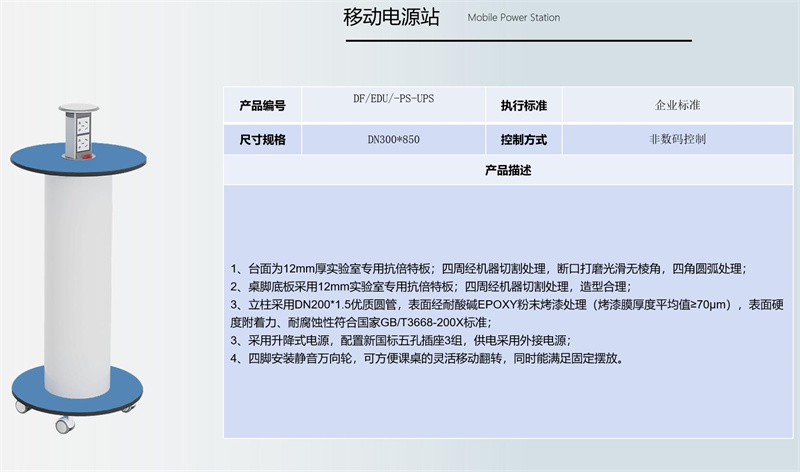Select the 控制方式 header cell
The image size is (800, 472).
click(523, 139)
